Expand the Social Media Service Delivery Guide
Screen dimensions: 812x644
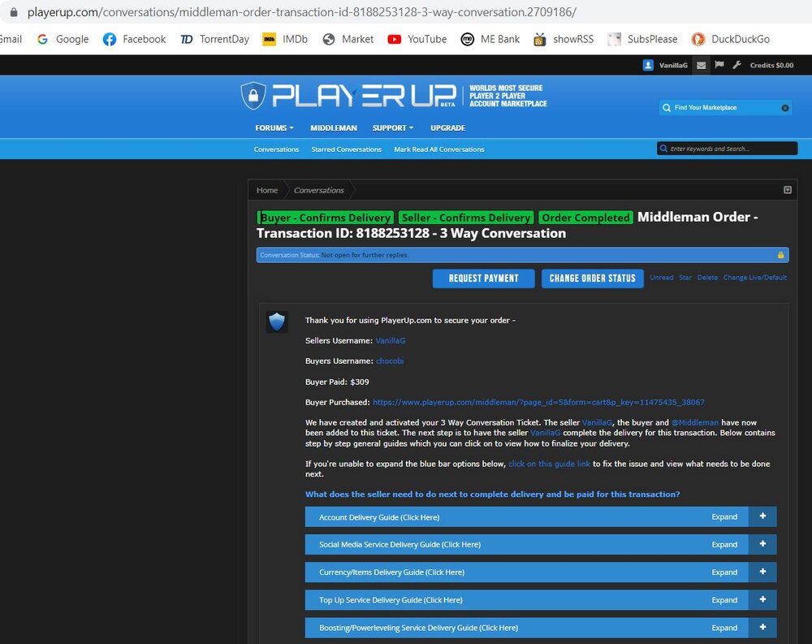(x=541, y=545)
